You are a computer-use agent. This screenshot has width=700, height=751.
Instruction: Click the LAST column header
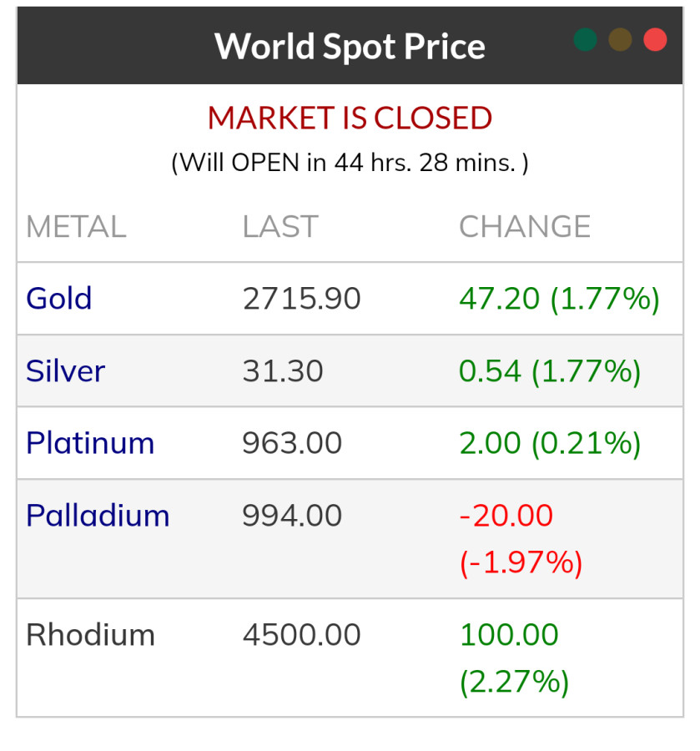pyautogui.click(x=280, y=227)
